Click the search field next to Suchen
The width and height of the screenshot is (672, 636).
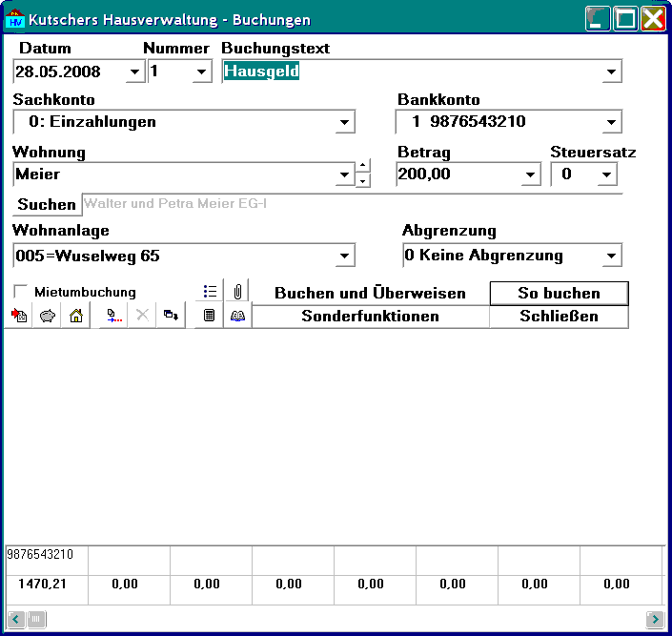click(x=352, y=204)
